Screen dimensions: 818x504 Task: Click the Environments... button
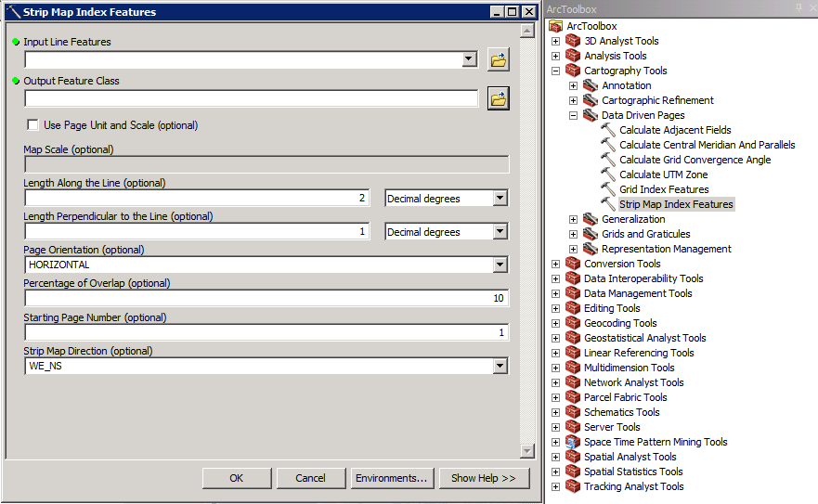point(391,478)
